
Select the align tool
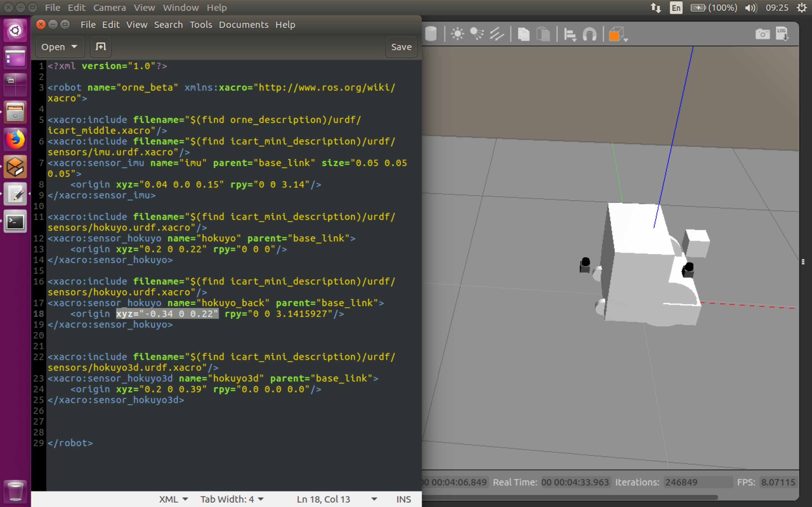(x=570, y=34)
